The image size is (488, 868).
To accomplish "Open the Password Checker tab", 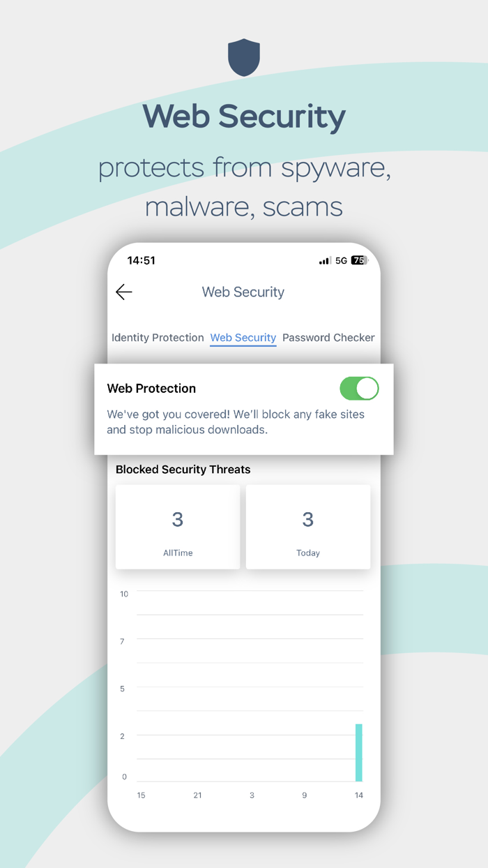I will coord(328,338).
